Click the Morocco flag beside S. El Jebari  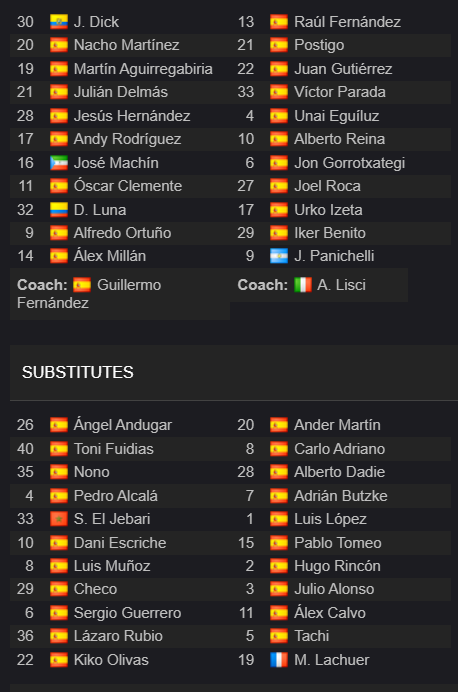click(59, 519)
